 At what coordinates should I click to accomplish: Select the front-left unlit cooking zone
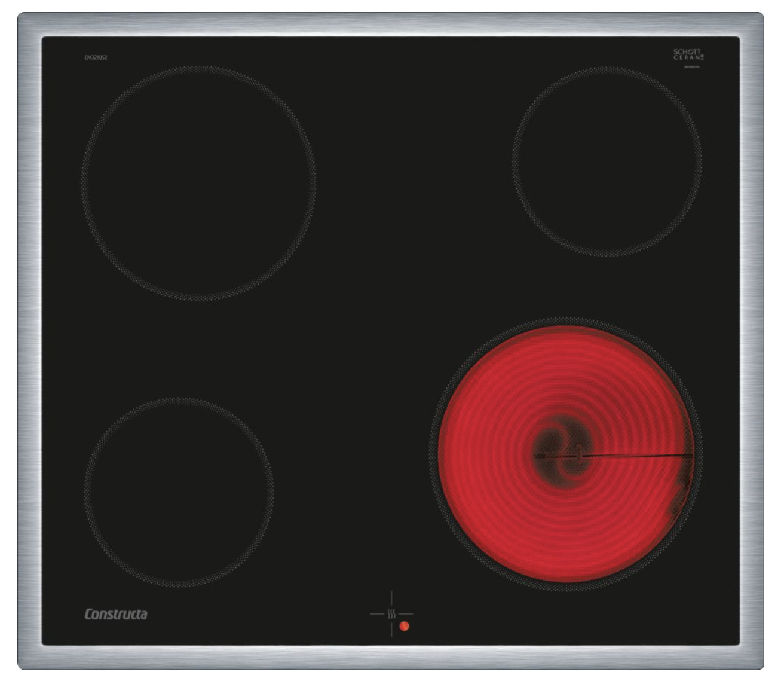(179, 492)
